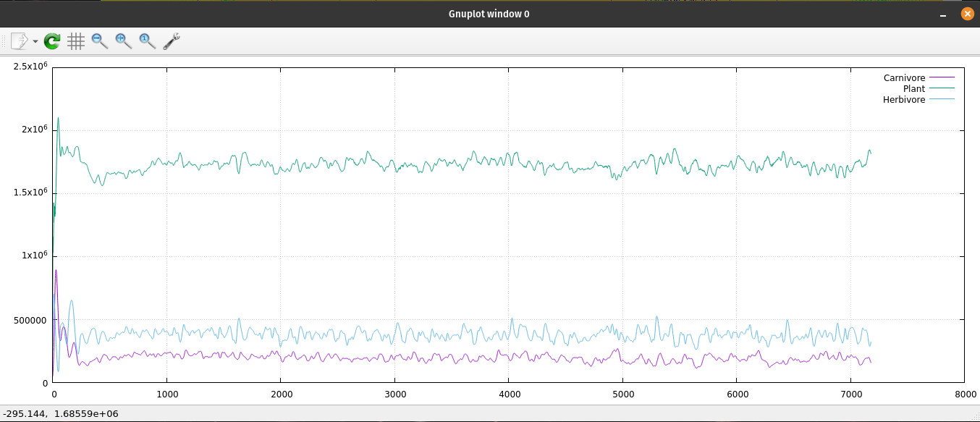Click the plus magnifier zoom icon
Screen dimensions: 980x422
[124, 41]
